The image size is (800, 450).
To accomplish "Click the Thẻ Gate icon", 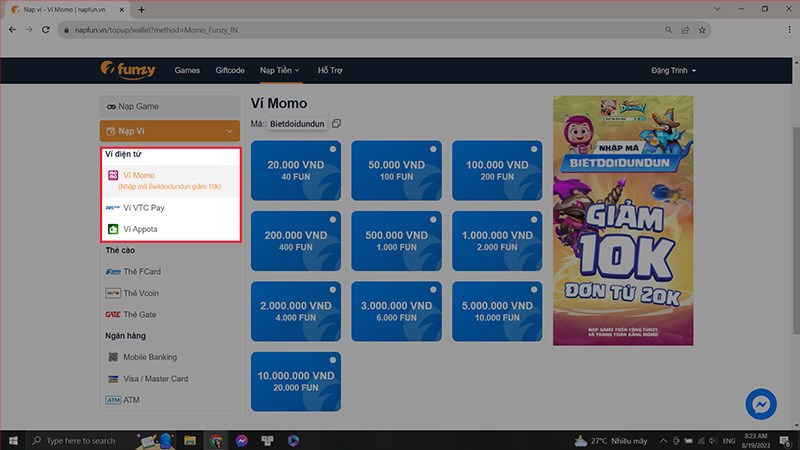I will tap(113, 314).
